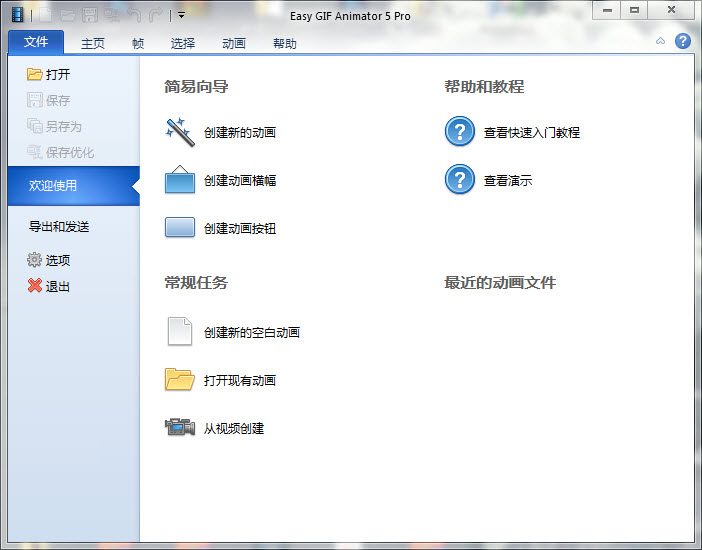Open the 帮助 ribbon tab
Viewport: 702px width, 550px height.
pos(285,44)
